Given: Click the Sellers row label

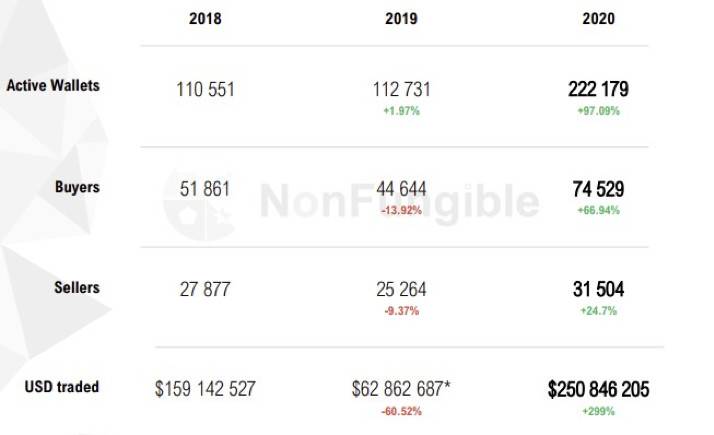Looking at the screenshot, I should 76,288.
